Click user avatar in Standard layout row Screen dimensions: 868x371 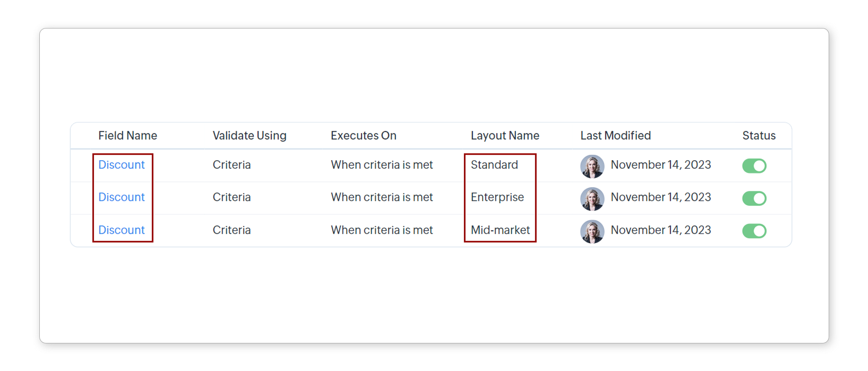(x=592, y=166)
